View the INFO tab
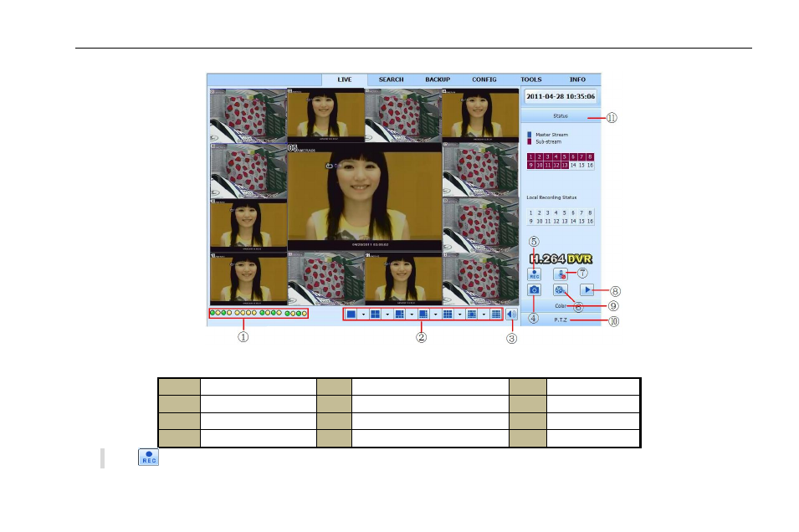Image resolution: width=799 pixels, height=532 pixels. [577, 79]
